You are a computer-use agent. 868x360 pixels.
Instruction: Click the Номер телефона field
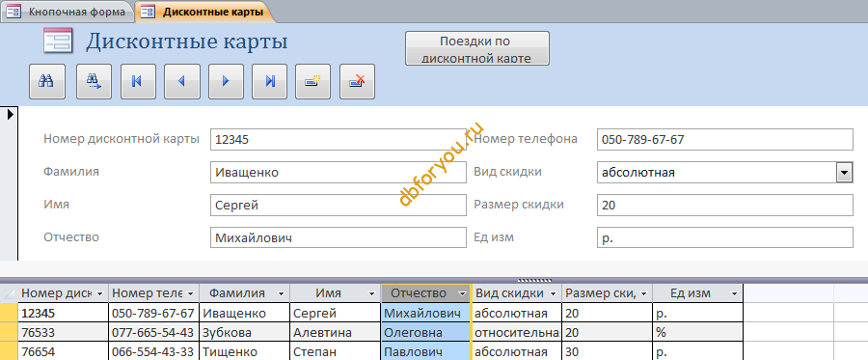tap(725, 140)
